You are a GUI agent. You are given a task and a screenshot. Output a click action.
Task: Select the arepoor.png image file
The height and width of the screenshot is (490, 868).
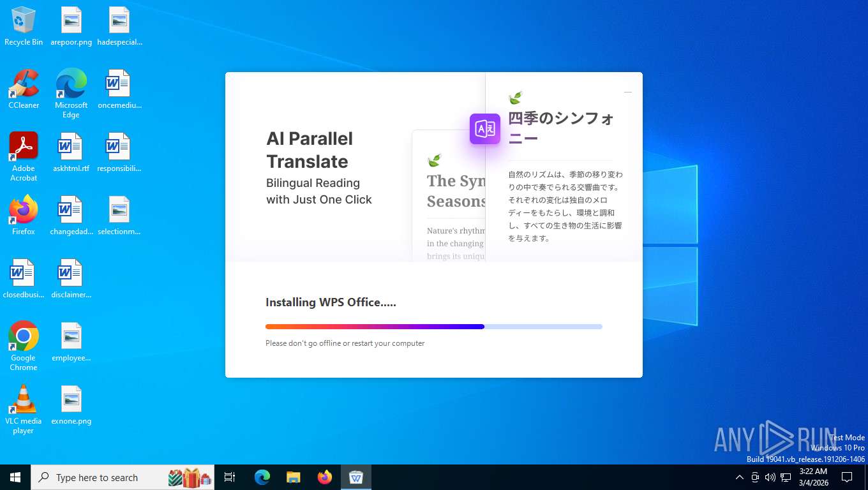[x=71, y=27]
